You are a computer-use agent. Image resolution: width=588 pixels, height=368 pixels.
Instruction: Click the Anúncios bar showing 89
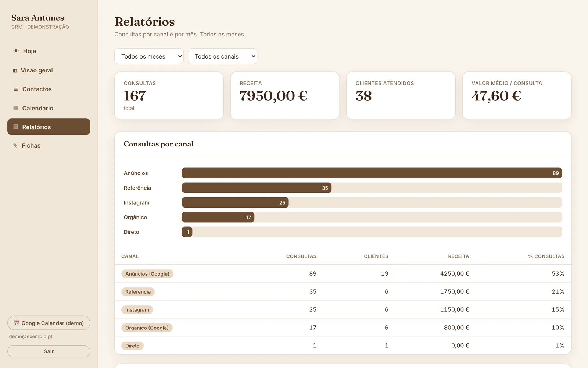[x=372, y=173]
